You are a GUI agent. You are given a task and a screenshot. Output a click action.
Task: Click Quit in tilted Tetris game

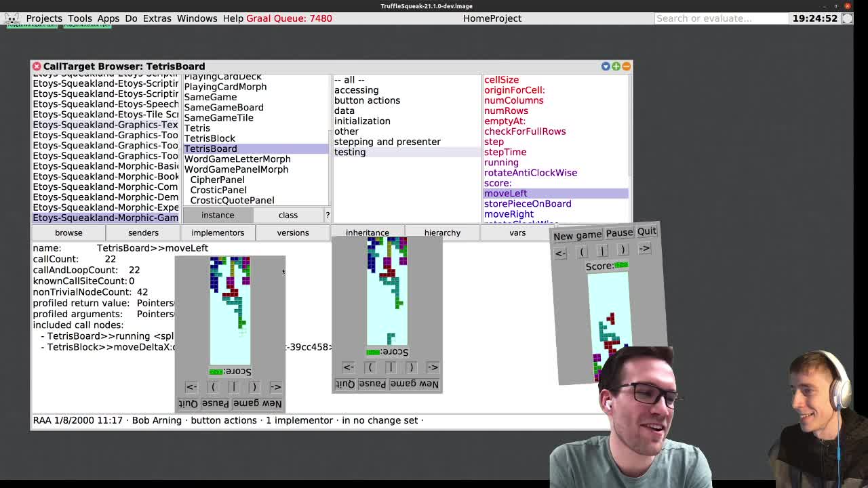647,231
